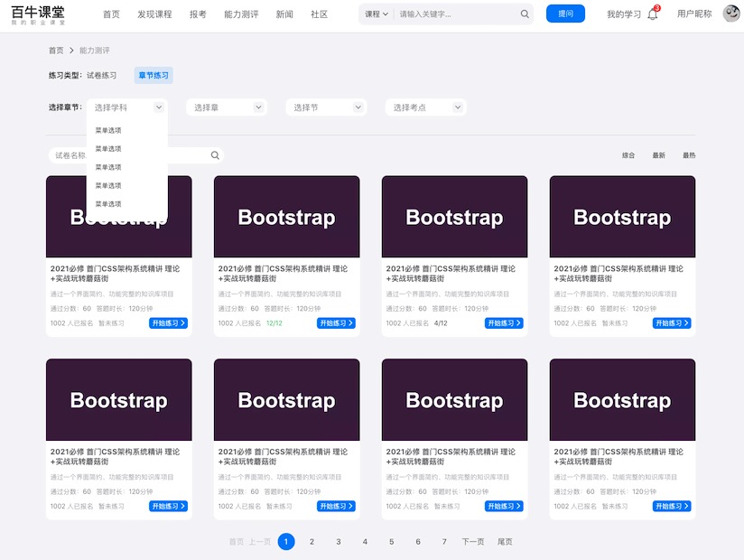The image size is (744, 560).
Task: Click 首页 in the pagination bar
Action: tap(237, 542)
